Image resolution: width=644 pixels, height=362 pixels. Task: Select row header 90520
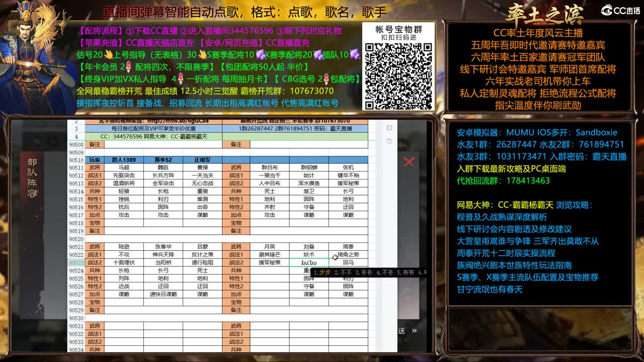tap(76, 239)
